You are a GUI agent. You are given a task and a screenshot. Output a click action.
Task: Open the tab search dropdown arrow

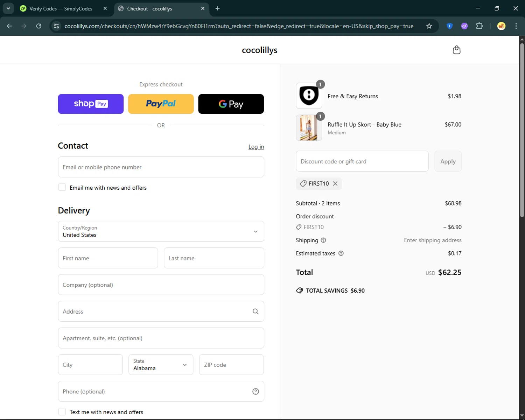pyautogui.click(x=8, y=8)
